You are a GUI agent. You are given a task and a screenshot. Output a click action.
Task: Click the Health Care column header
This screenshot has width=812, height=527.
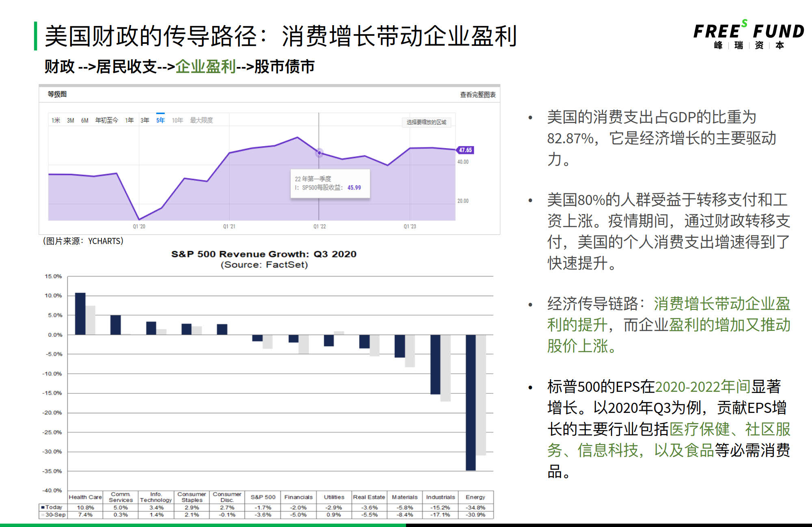tap(85, 497)
